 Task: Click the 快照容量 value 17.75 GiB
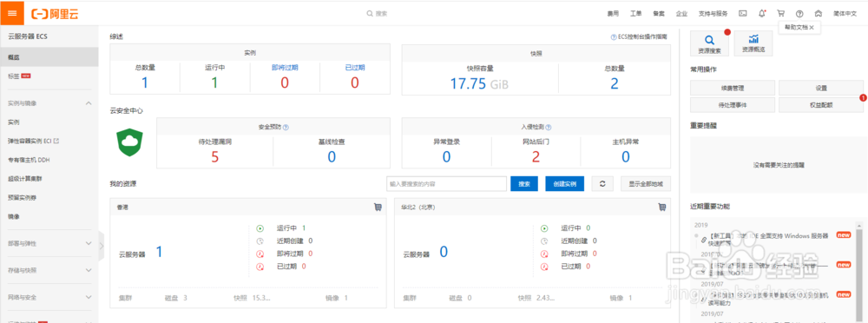pyautogui.click(x=479, y=83)
